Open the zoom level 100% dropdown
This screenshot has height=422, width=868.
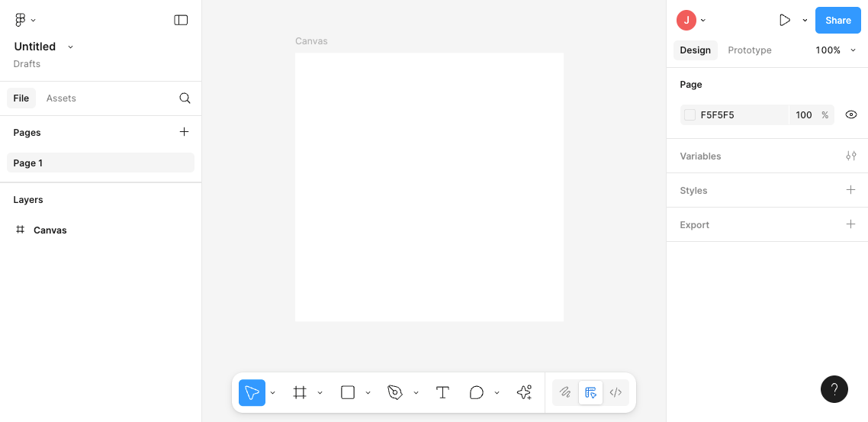(x=836, y=50)
